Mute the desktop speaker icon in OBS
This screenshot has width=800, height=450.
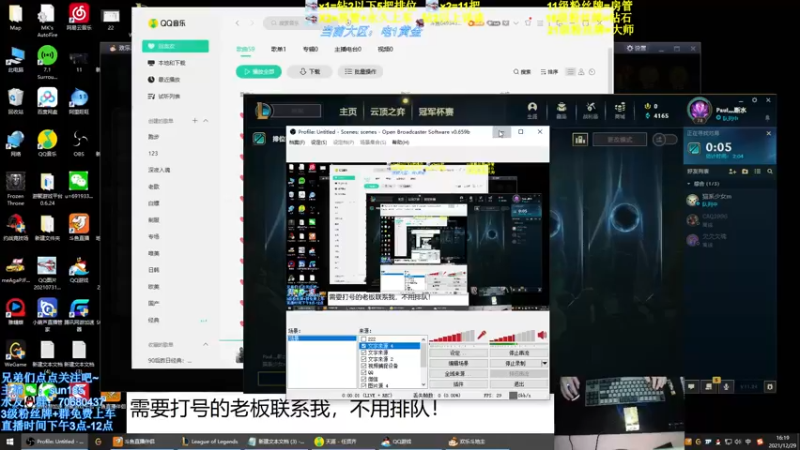(x=542, y=335)
